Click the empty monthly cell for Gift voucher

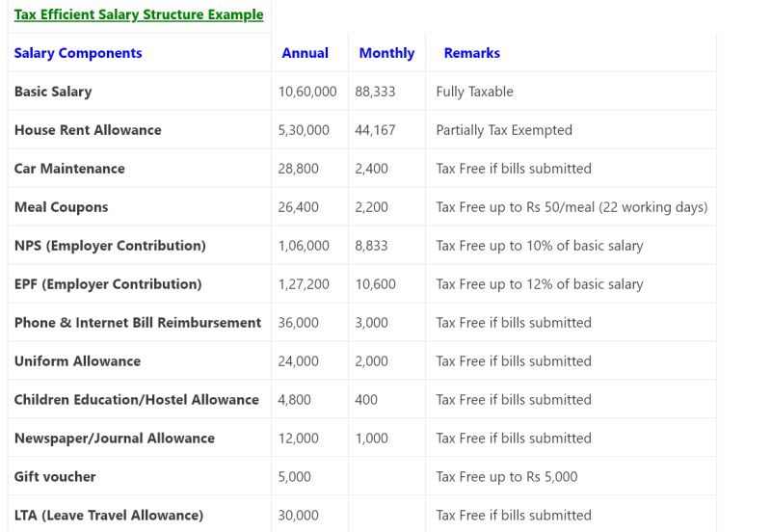pyautogui.click(x=386, y=477)
